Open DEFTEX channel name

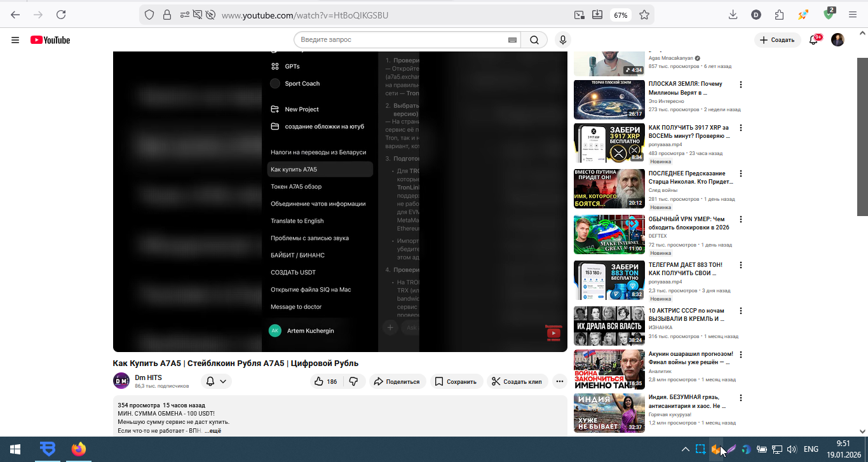coord(658,236)
